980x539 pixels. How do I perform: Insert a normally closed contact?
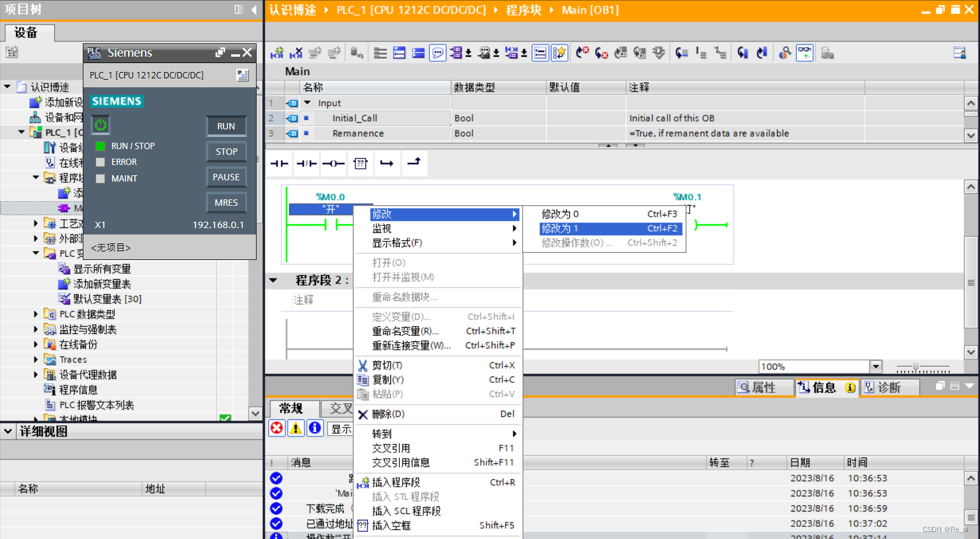(x=306, y=164)
